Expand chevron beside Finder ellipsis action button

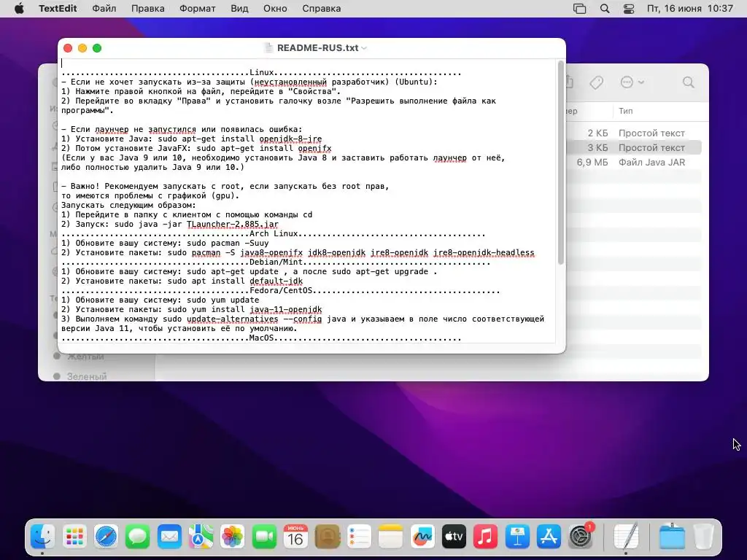[641, 82]
